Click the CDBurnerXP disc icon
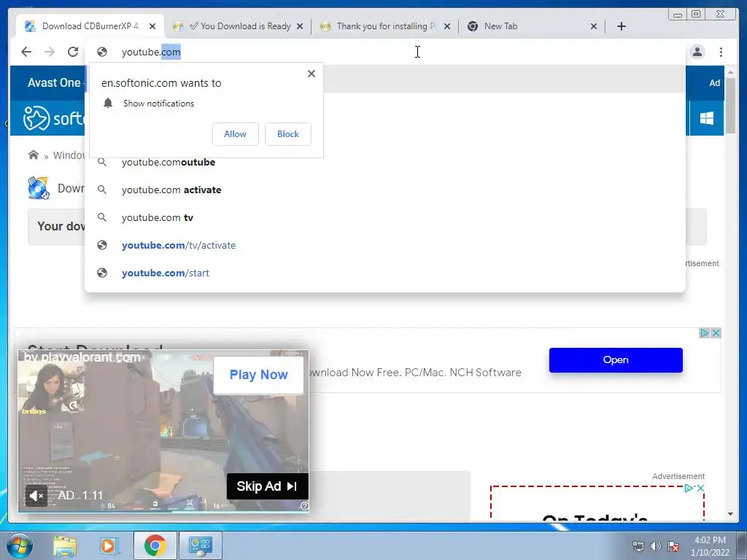 coord(39,188)
